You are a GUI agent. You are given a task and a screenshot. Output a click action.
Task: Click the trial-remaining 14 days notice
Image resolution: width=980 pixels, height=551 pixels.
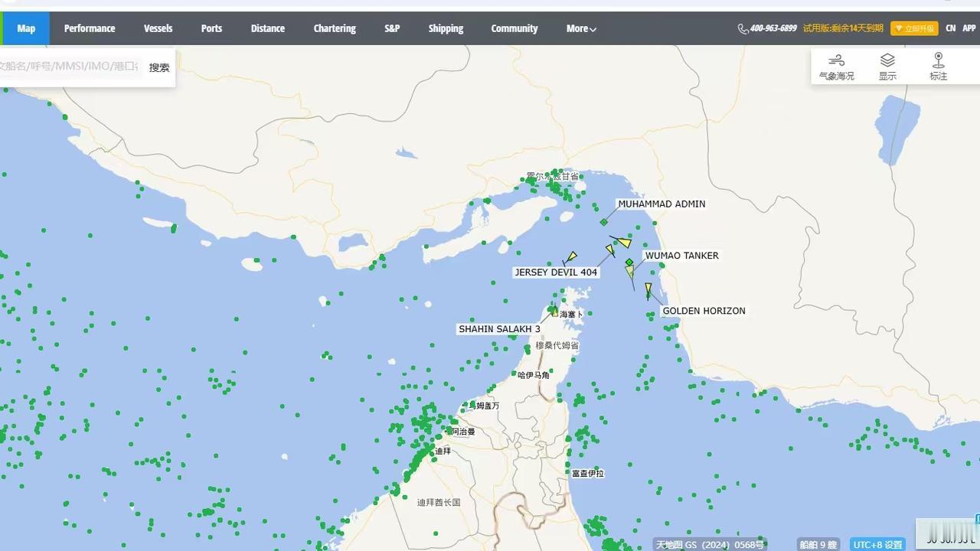[843, 28]
